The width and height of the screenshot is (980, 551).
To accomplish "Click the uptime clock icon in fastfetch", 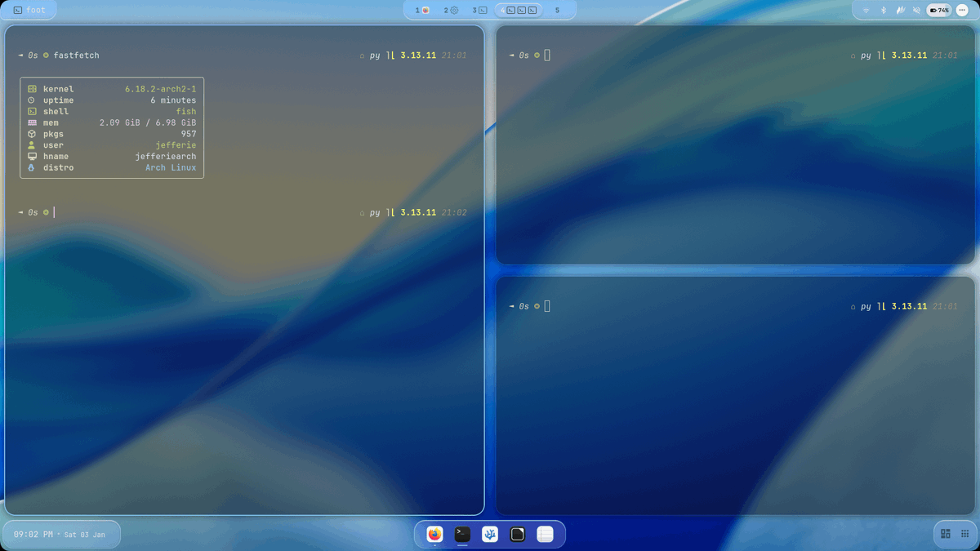I will coord(32,100).
